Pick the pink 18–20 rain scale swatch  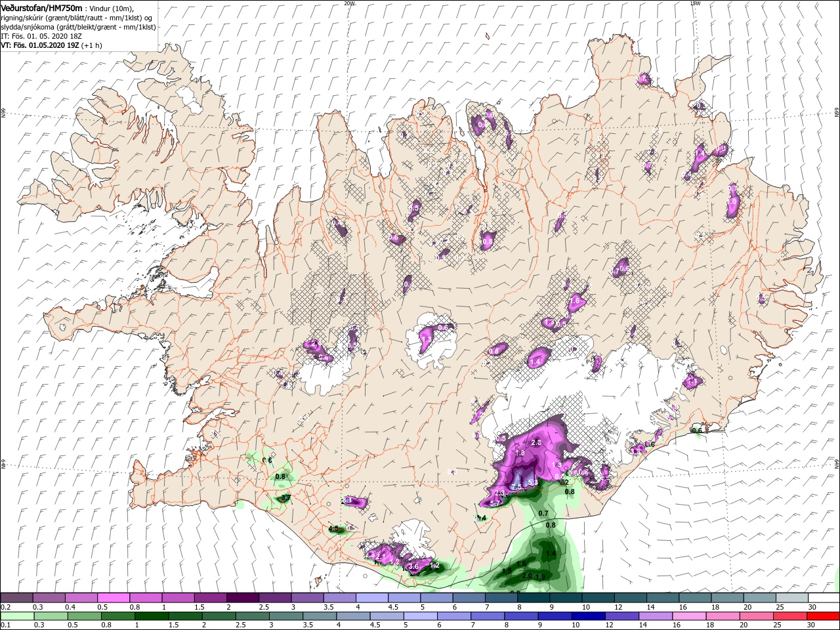pyautogui.click(x=723, y=616)
